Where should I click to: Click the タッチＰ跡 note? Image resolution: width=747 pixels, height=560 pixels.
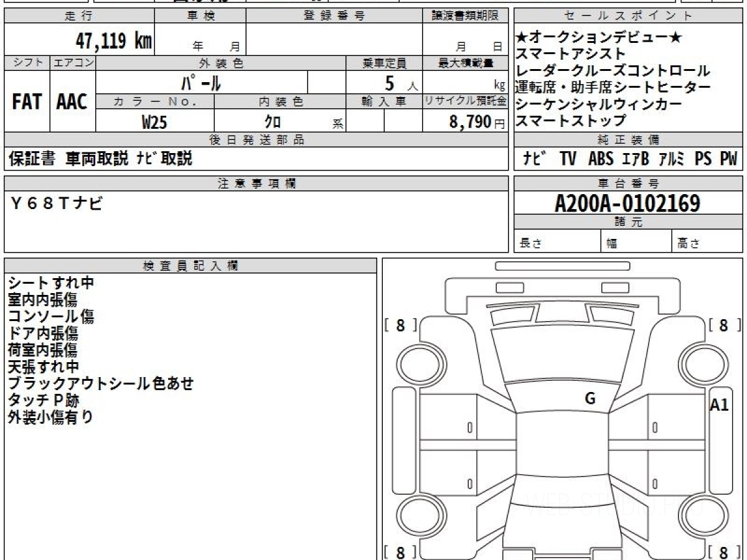44,400
